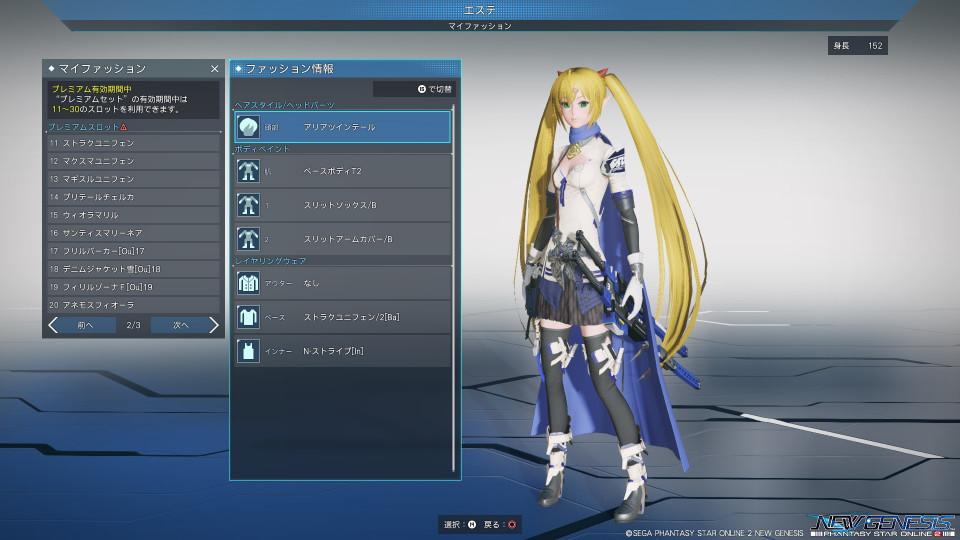The width and height of the screenshot is (960, 540).
Task: Select slot 14 プリテールチェルカ
Action: [x=133, y=197]
